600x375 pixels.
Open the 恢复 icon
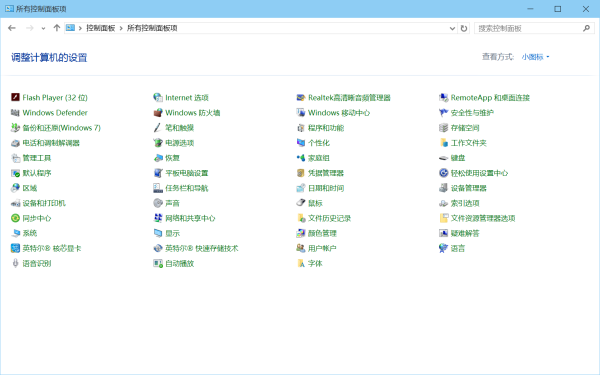[x=158, y=158]
